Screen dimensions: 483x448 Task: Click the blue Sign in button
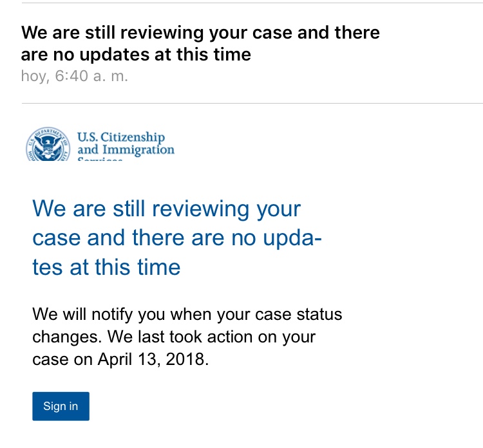[x=61, y=406]
